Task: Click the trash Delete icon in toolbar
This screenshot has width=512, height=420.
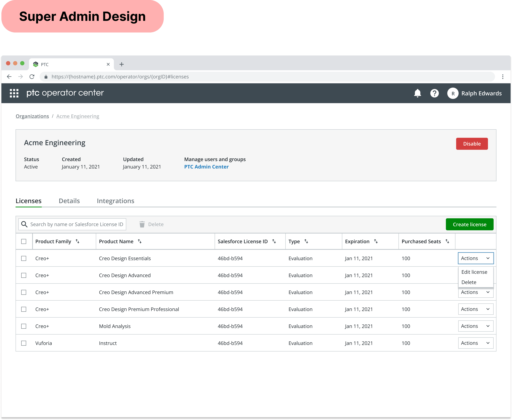Action: pos(142,224)
